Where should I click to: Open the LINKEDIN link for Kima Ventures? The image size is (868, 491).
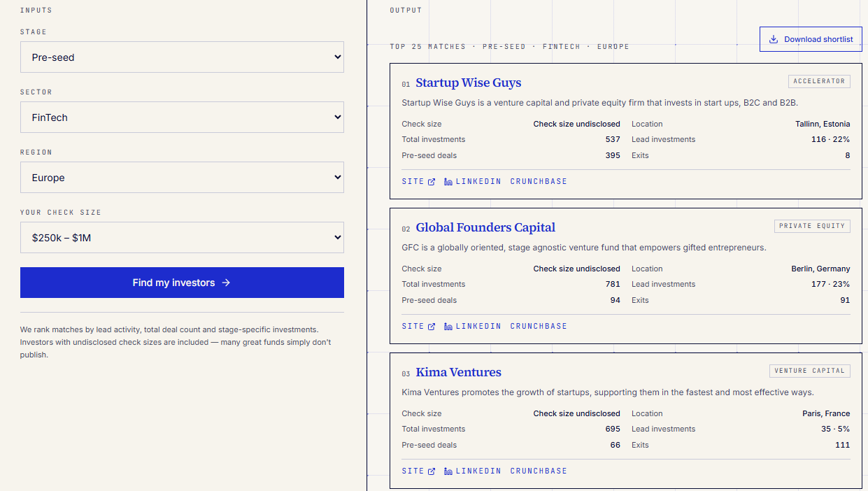[x=473, y=471]
